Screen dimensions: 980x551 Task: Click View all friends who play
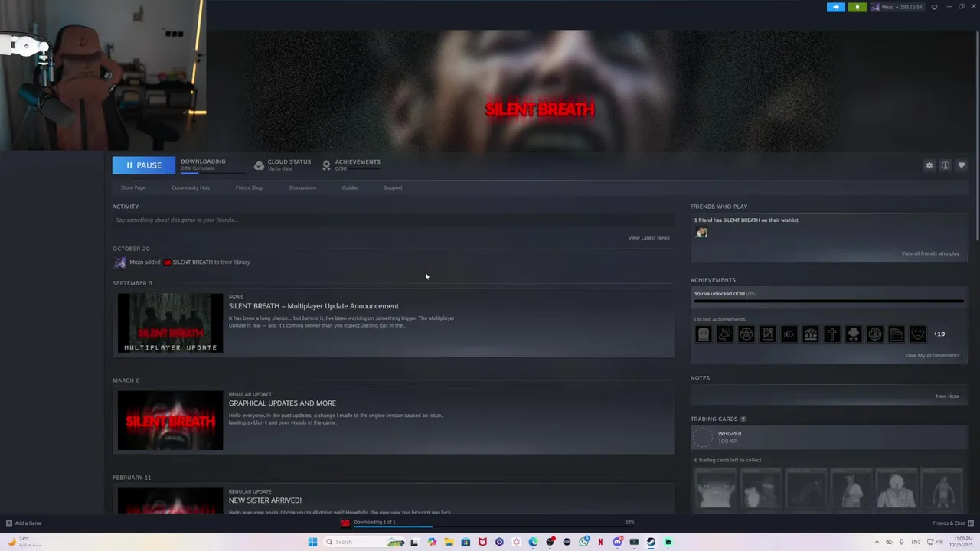(929, 253)
